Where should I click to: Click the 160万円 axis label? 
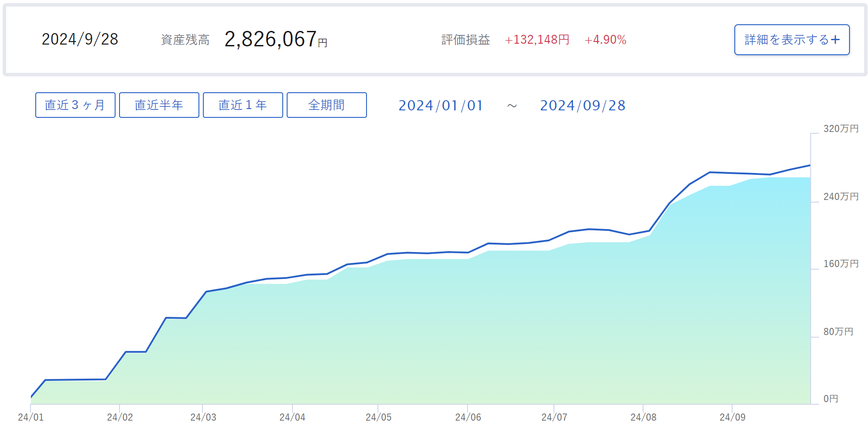coord(841,263)
